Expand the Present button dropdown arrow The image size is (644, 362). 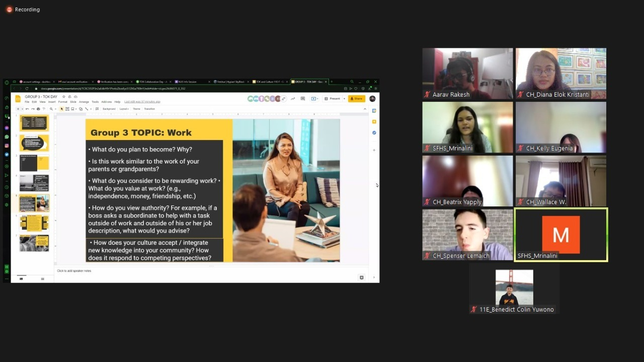[344, 99]
